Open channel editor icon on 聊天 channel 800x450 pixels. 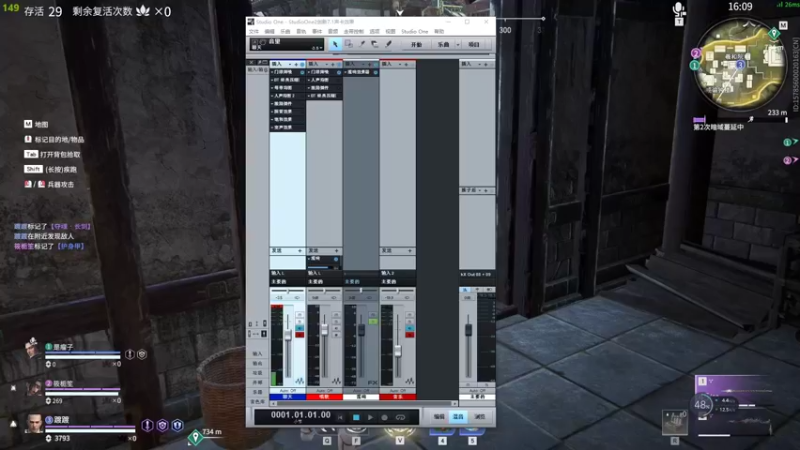[299, 381]
